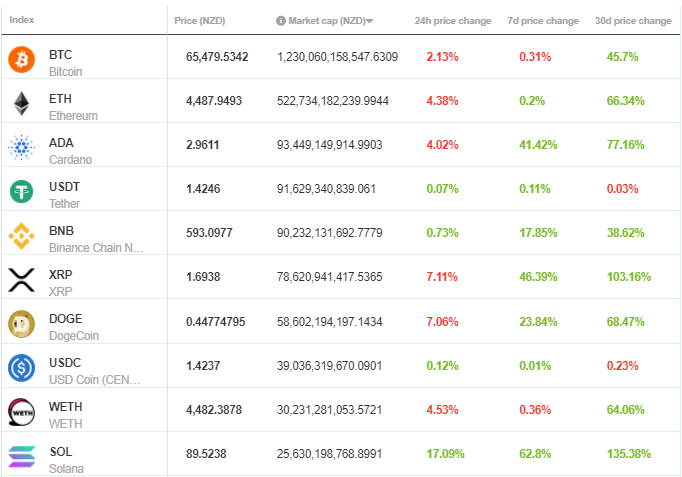Click Tether price 1.4246
The image size is (682, 477).
203,189
